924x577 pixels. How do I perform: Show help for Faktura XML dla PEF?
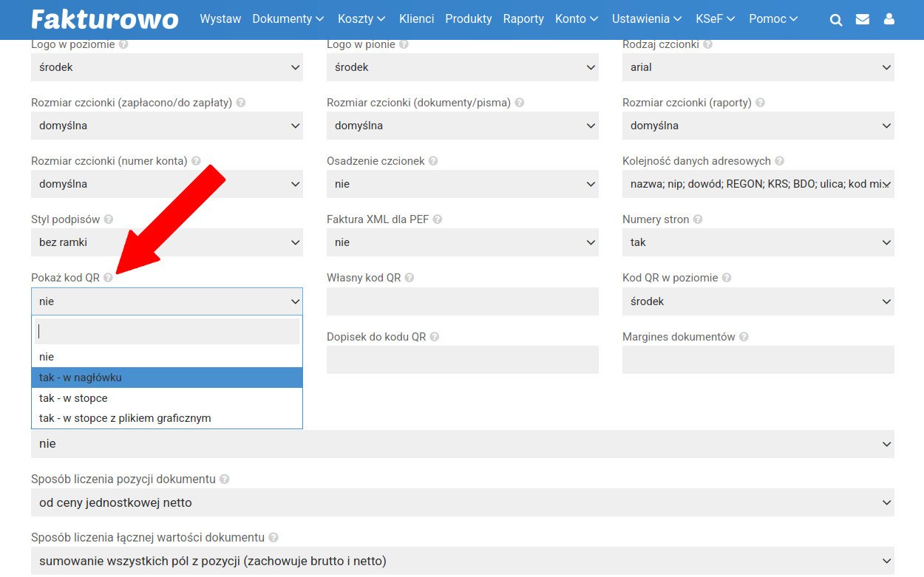[438, 219]
